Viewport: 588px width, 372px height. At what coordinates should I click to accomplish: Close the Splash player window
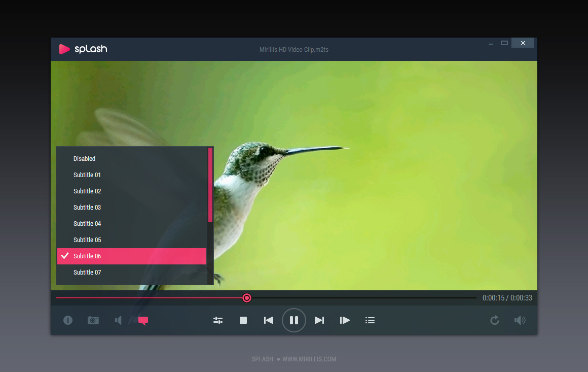pyautogui.click(x=523, y=43)
